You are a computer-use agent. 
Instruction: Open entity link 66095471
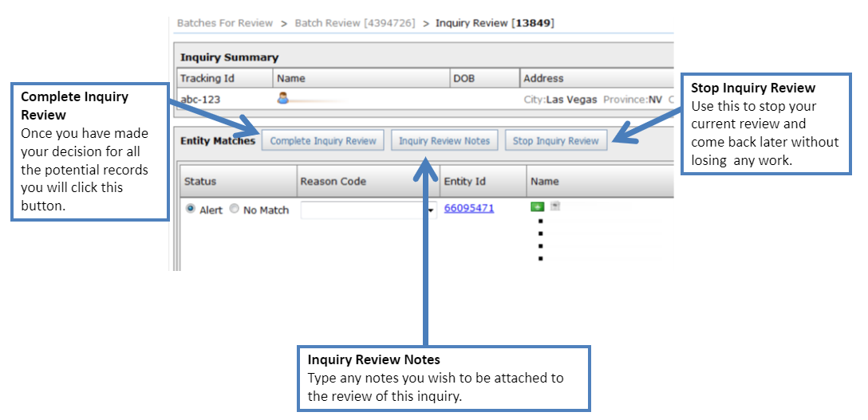(469, 208)
